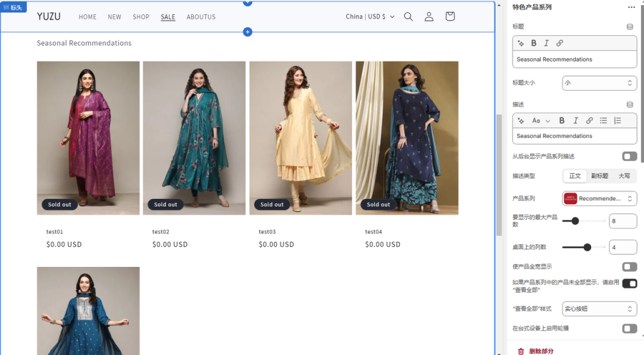Viewport: 644px width, 355px height.
Task: Apply bulleted list to description
Action: point(603,120)
